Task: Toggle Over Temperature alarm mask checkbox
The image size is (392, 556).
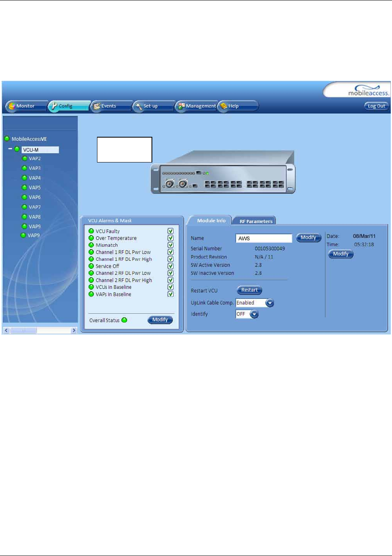Action: click(170, 238)
